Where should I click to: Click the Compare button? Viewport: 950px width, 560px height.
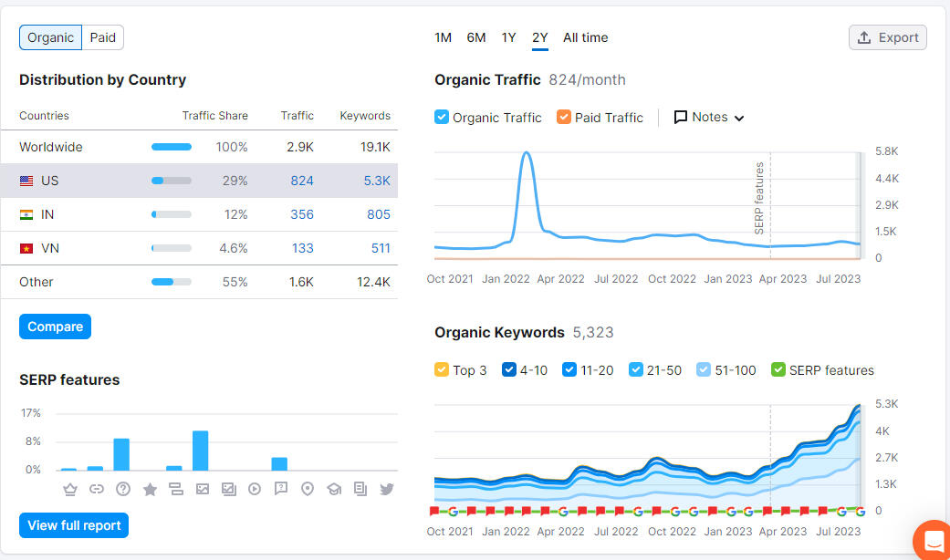55,327
